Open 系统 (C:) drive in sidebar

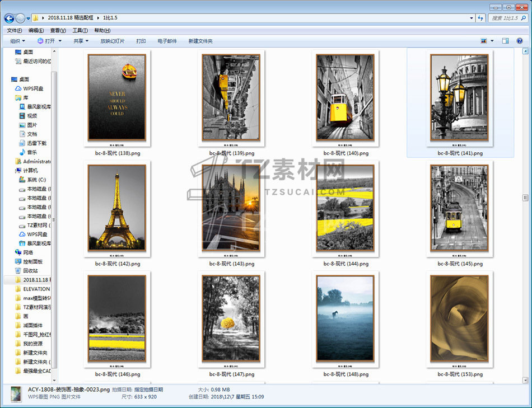pos(35,180)
